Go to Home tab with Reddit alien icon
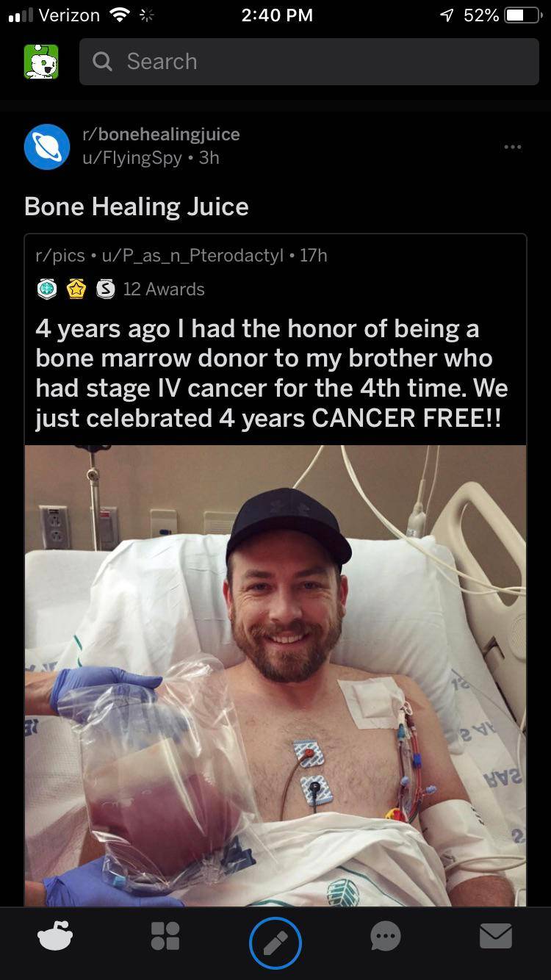This screenshot has height=980, width=551. click(55, 936)
